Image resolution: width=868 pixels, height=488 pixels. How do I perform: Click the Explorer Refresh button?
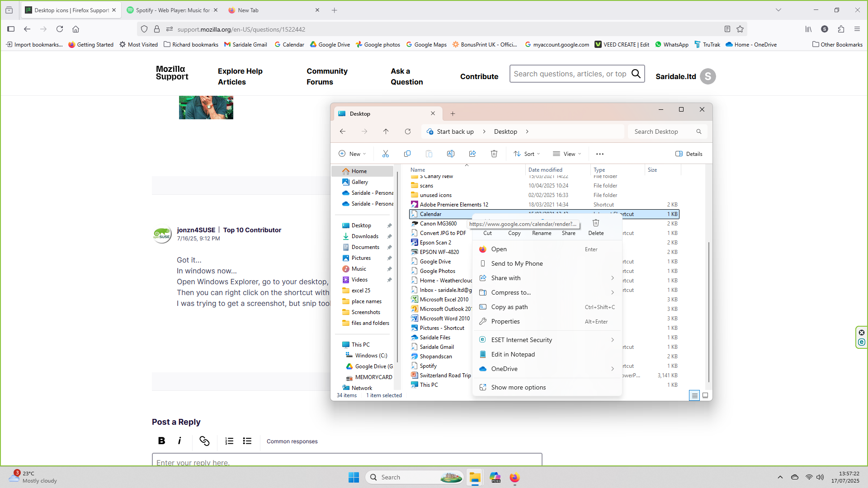(x=408, y=131)
